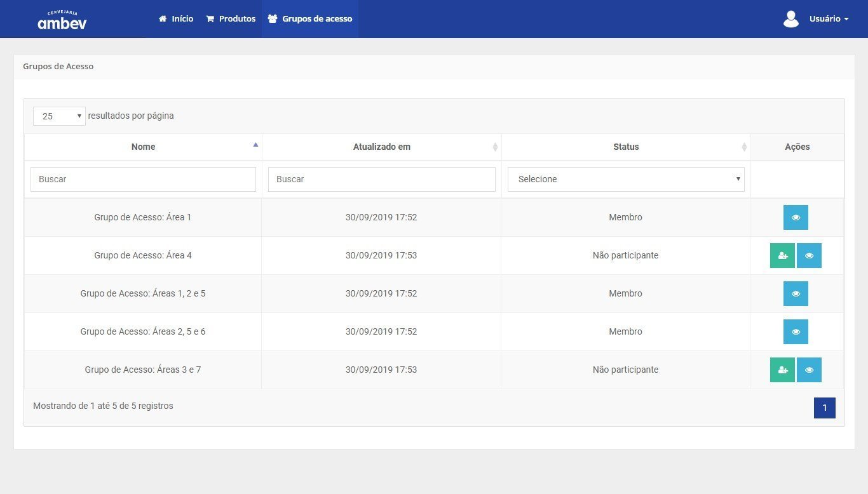Image resolution: width=868 pixels, height=494 pixels.
Task: Click page 1 pagination button
Action: 824,408
